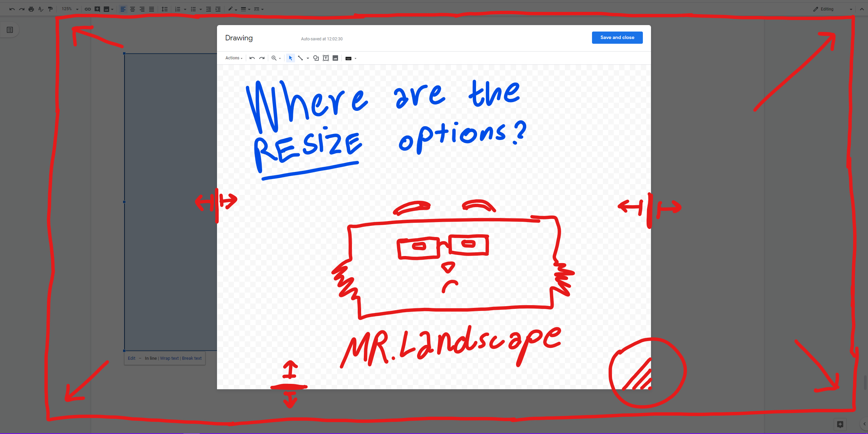The image size is (868, 434).
Task: Redo action in Drawing toolbar
Action: coord(262,58)
